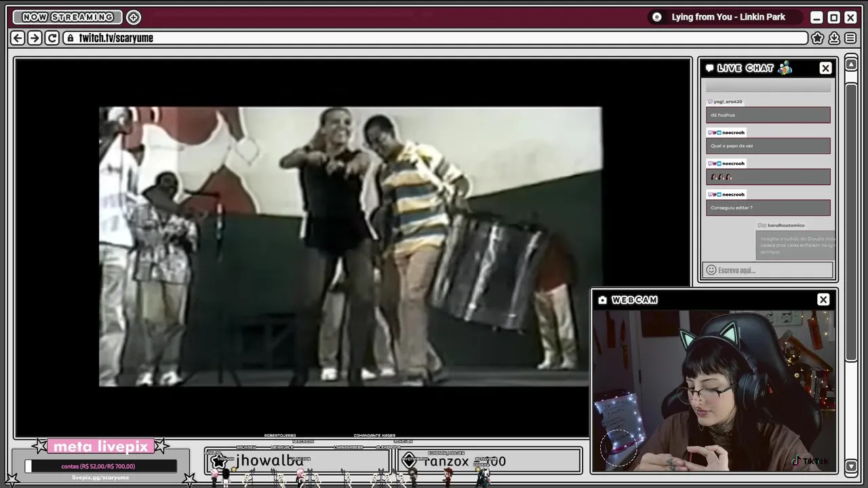Click the 'Lying from You - Linkin Park' title
Image resolution: width=868 pixels, height=488 pixels.
728,17
